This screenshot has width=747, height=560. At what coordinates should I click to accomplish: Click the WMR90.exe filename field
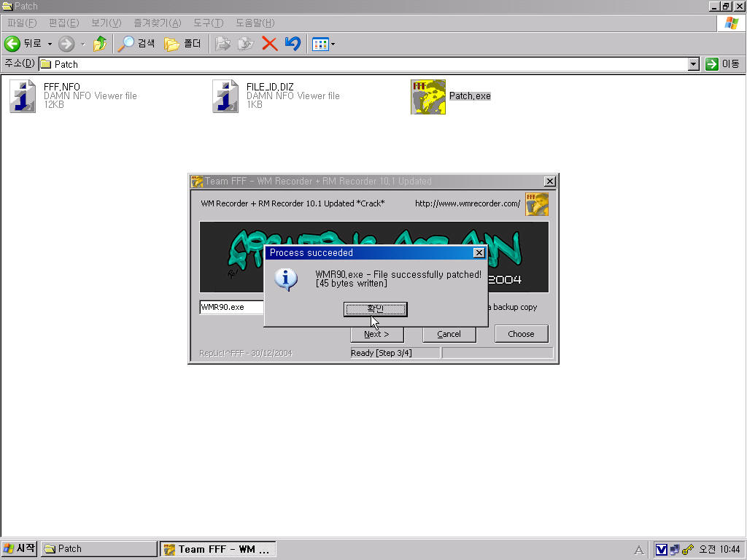click(x=231, y=307)
